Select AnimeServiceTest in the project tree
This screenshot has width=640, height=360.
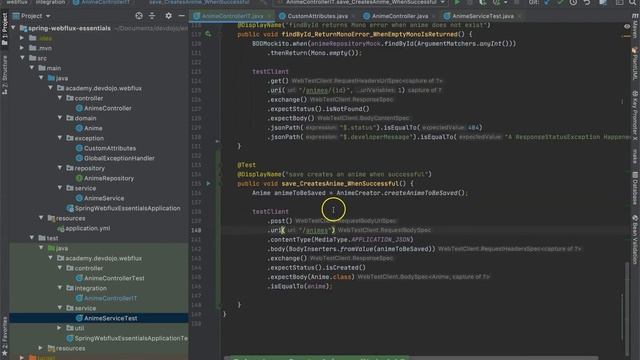pos(111,318)
